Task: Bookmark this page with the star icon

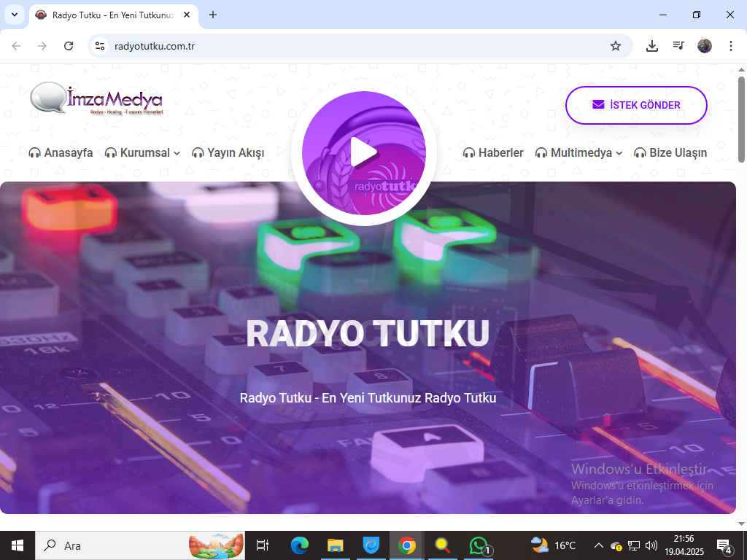Action: pyautogui.click(x=616, y=46)
